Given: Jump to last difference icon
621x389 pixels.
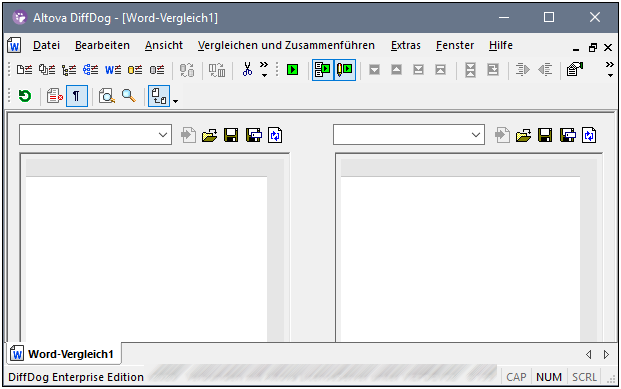Looking at the screenshot, I should (418, 70).
